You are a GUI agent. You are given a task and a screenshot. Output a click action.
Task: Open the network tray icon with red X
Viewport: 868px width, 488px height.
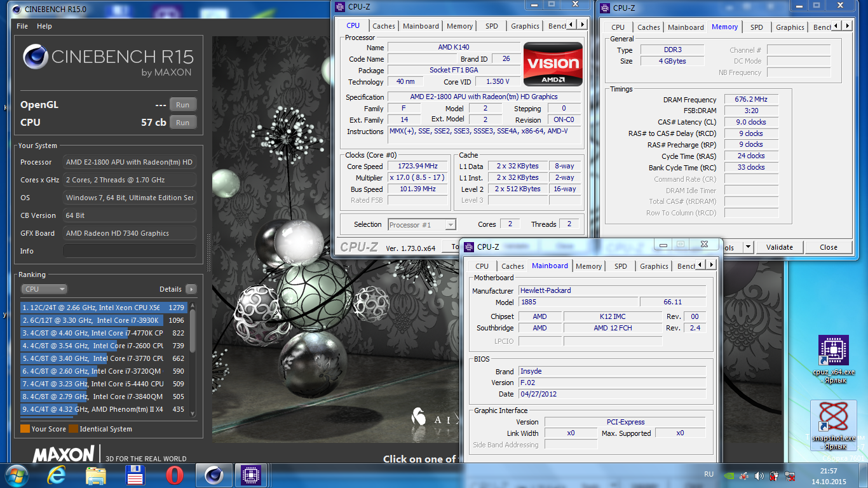click(790, 475)
